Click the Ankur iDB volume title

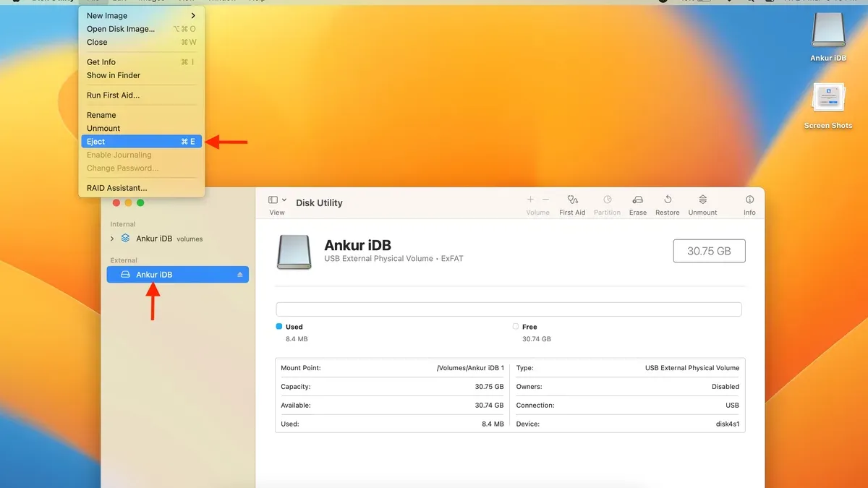click(357, 245)
